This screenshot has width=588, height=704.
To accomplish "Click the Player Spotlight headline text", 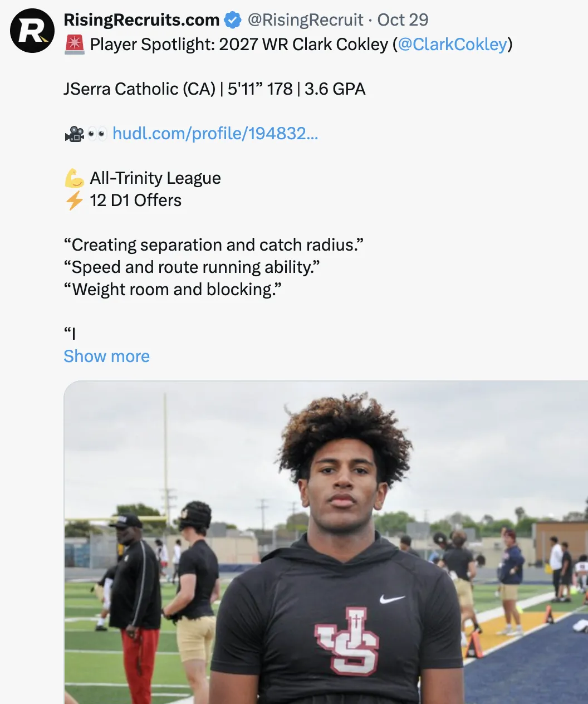I will pyautogui.click(x=239, y=45).
